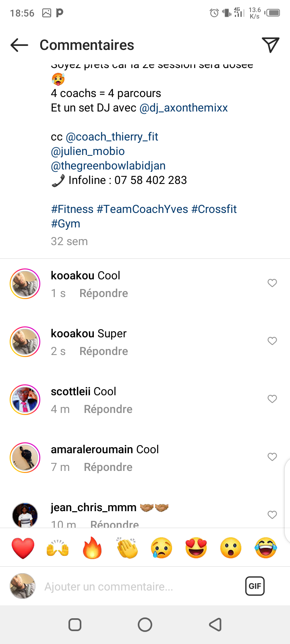
Task: Insert the fire emoji
Action: (92, 548)
